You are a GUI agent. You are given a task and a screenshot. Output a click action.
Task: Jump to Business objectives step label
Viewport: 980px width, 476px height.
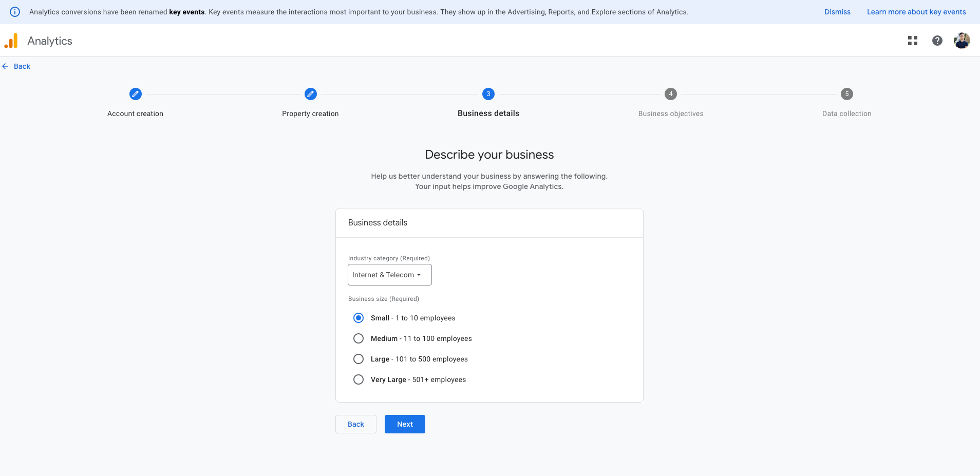670,113
